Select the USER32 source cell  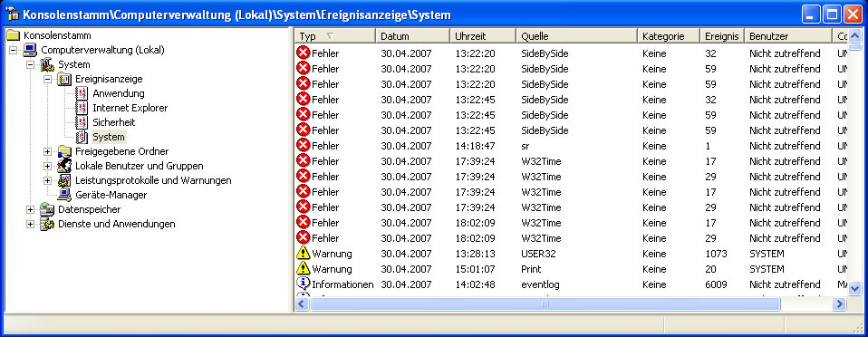[x=538, y=254]
